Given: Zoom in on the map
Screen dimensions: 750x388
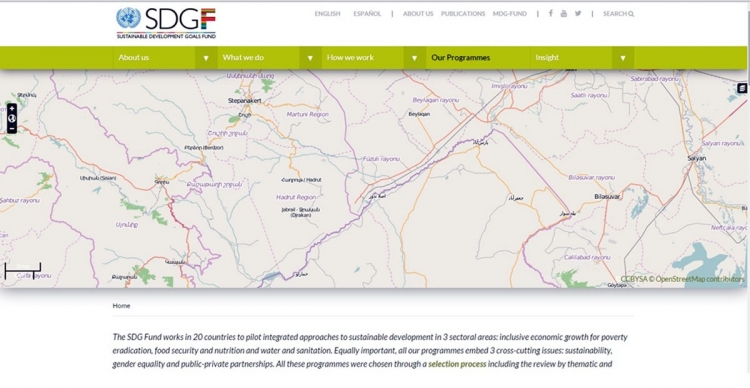Looking at the screenshot, I should [12, 109].
